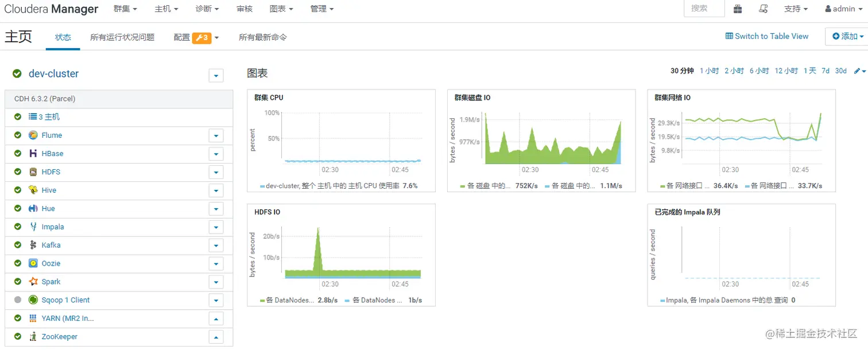
Task: Open the 支持 support menu
Action: tap(796, 9)
